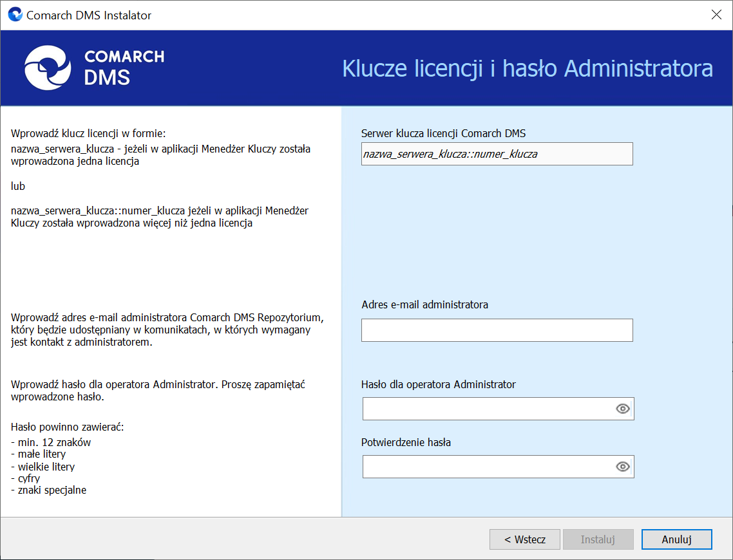Click requirement cyfry

pos(25,478)
